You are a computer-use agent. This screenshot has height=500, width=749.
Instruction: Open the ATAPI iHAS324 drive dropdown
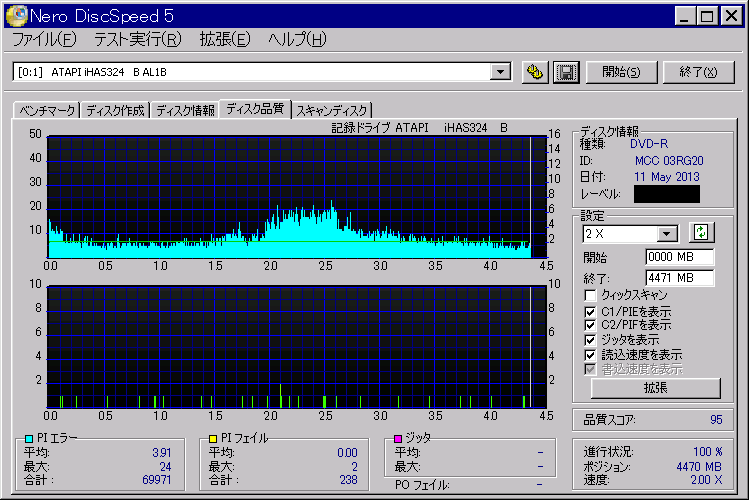pyautogui.click(x=500, y=72)
